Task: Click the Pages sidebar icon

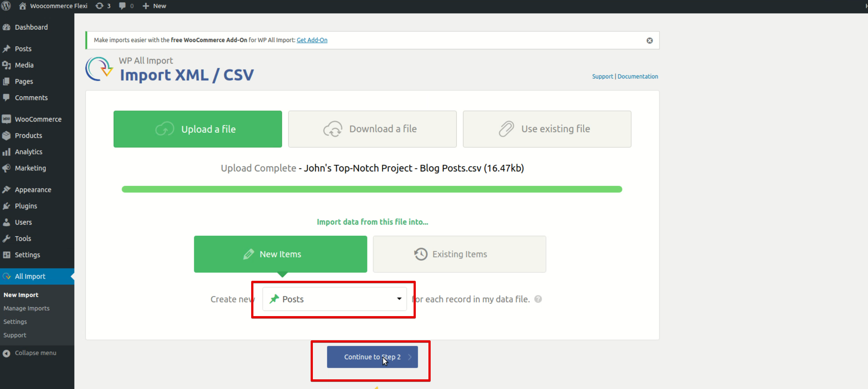Action: pos(6,81)
